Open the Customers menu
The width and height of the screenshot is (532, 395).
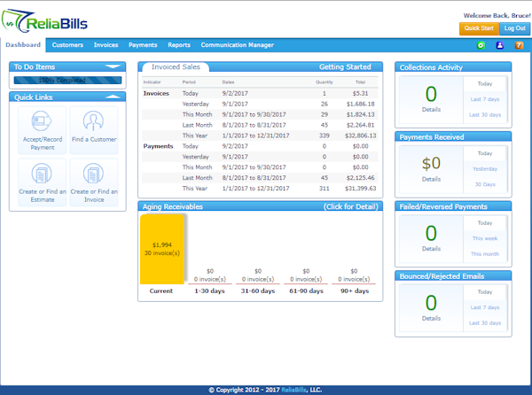[67, 45]
